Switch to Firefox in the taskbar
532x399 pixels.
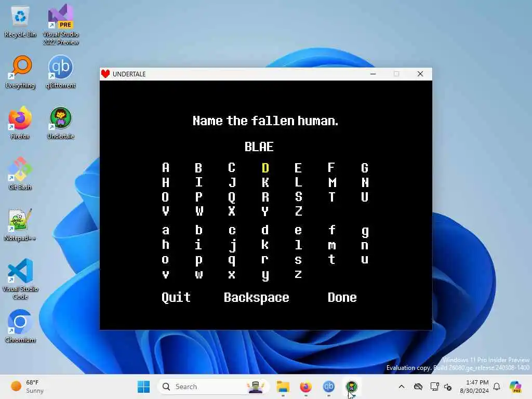click(305, 387)
